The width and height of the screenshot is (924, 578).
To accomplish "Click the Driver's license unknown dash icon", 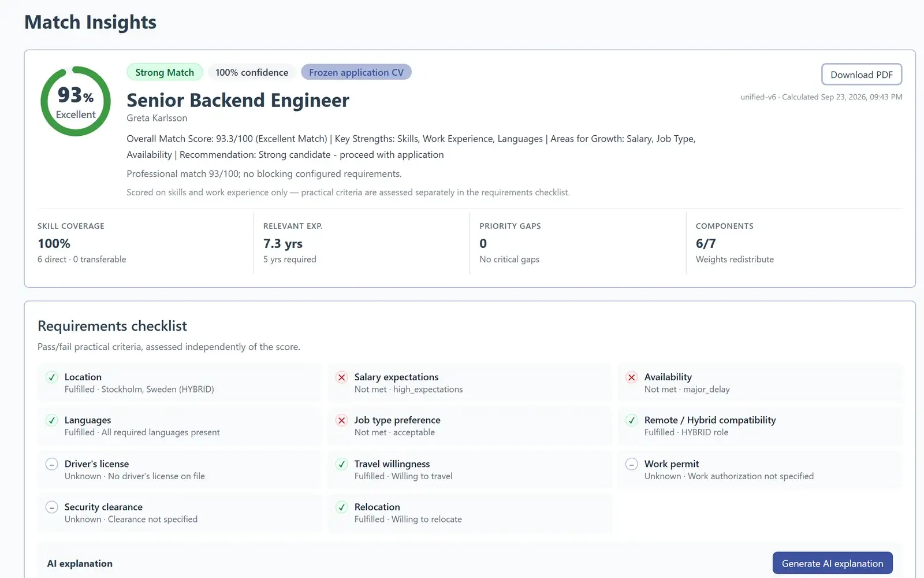I will pos(52,464).
